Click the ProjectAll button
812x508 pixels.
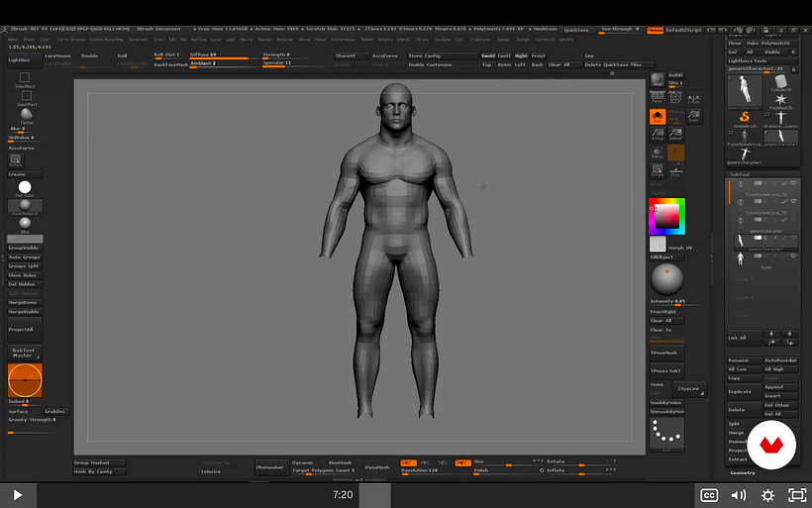(x=25, y=330)
